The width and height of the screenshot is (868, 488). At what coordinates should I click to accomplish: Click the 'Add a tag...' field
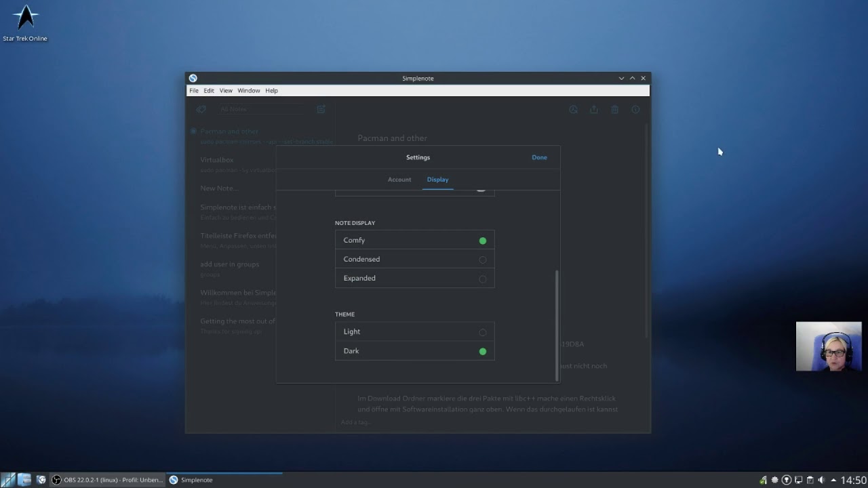tap(357, 422)
